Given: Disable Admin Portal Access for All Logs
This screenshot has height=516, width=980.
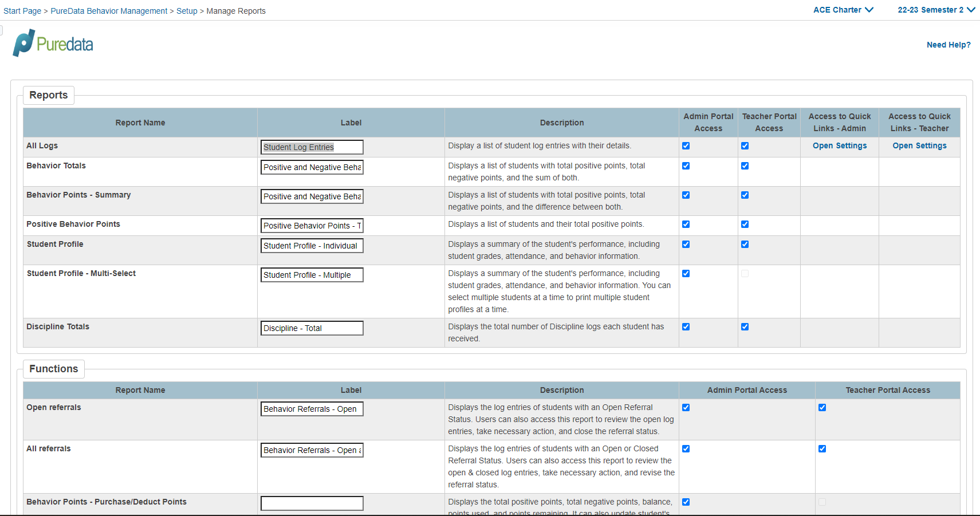Looking at the screenshot, I should click(x=686, y=145).
